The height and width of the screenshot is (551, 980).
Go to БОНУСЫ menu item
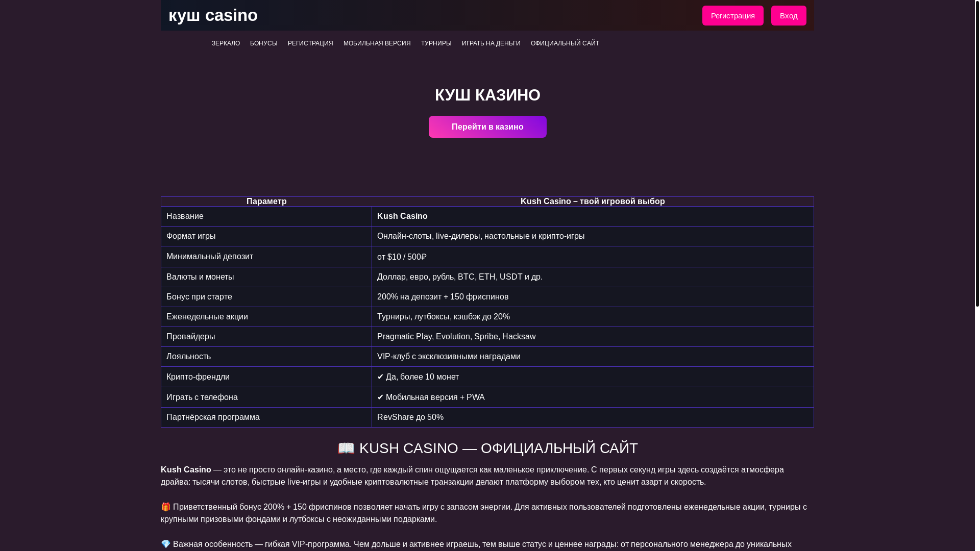click(x=264, y=43)
